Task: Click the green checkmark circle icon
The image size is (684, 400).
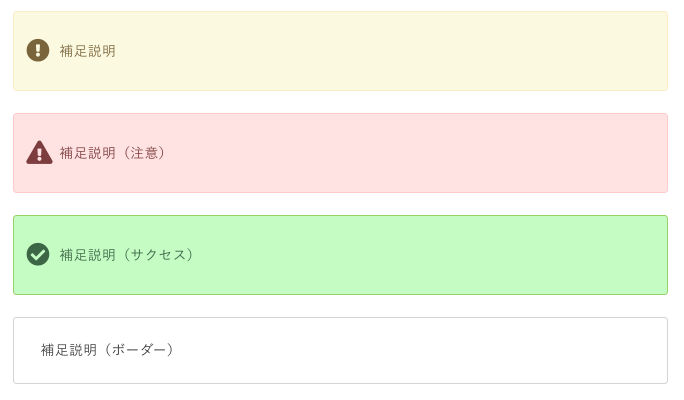Action: 38,254
